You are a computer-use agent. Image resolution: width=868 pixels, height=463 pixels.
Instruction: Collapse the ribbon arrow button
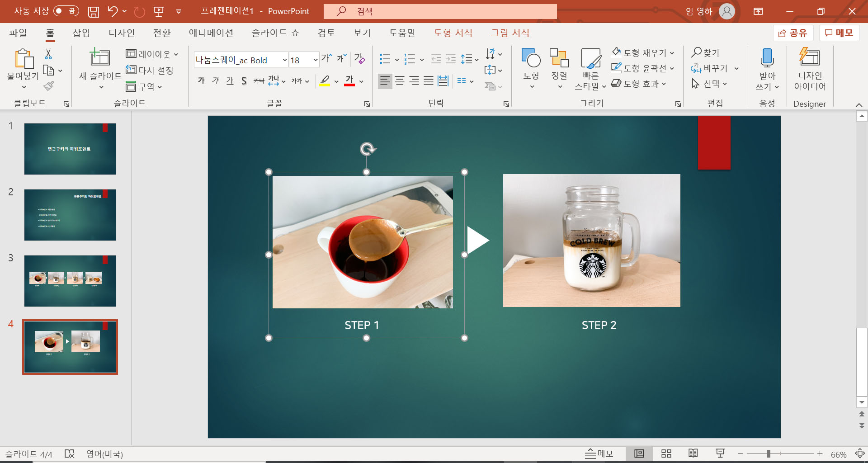tap(859, 104)
